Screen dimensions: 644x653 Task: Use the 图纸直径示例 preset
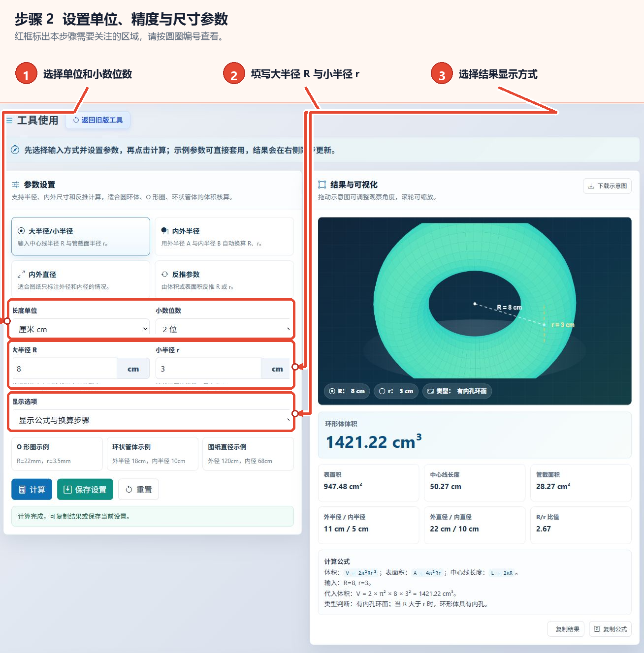pos(248,454)
